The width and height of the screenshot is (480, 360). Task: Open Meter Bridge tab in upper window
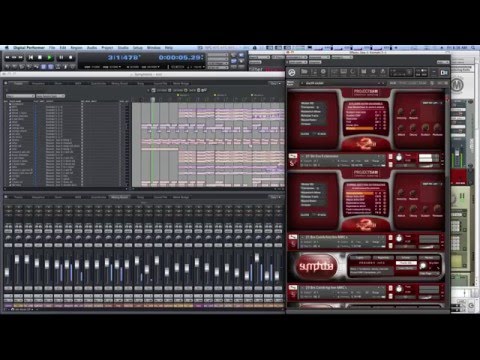point(181,83)
